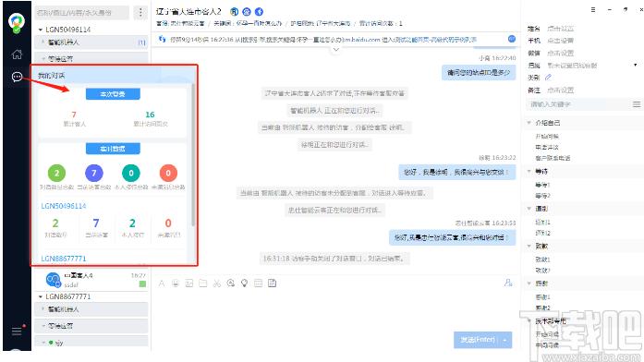Screen dimensions: 644x362
Task: Click the lightbulb suggestion icon
Action: (x=244, y=284)
